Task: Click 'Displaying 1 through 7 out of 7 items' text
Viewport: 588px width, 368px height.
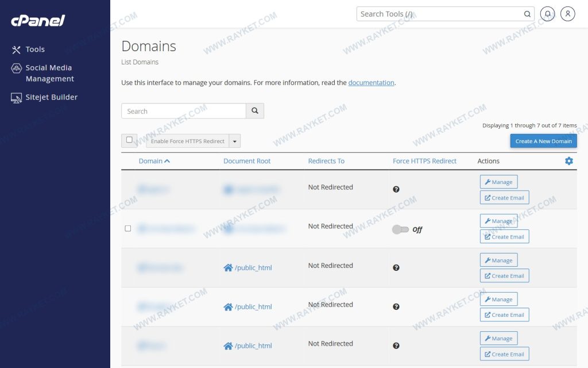Action: [529, 125]
